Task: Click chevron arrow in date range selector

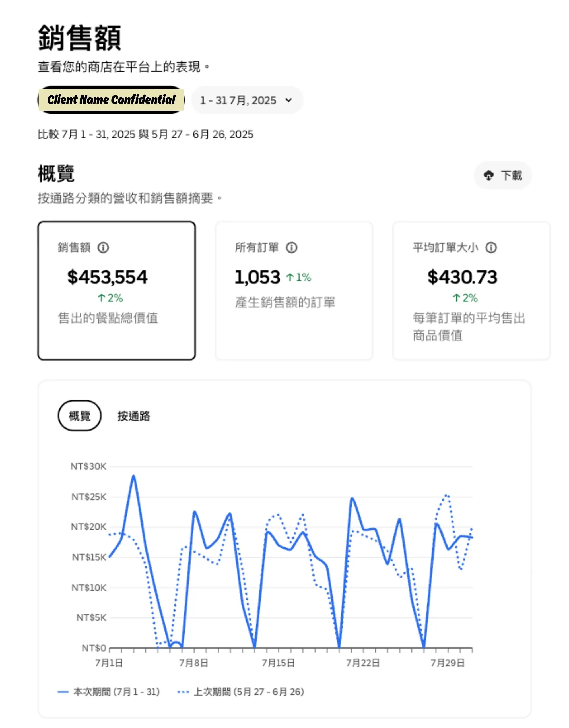Action: (x=289, y=100)
